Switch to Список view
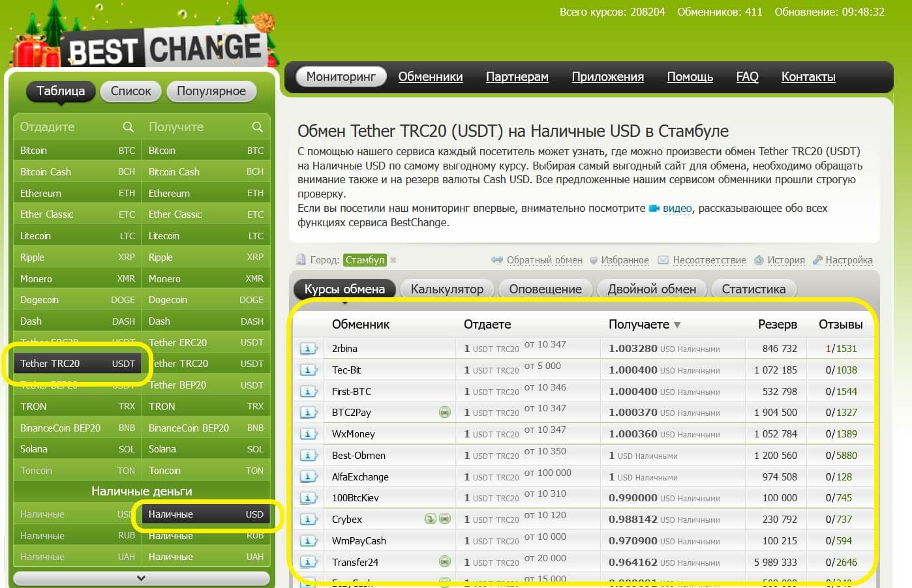912x588 pixels. 130,91
